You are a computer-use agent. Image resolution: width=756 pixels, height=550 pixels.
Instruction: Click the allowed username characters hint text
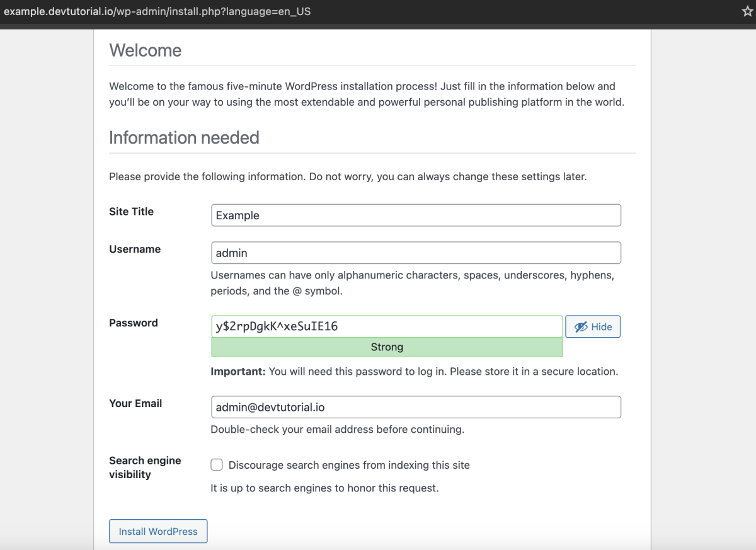click(x=413, y=284)
